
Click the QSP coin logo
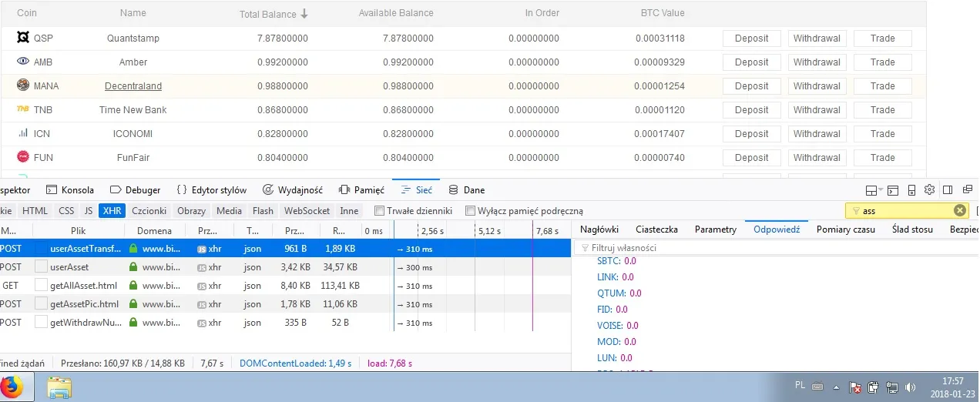click(23, 38)
